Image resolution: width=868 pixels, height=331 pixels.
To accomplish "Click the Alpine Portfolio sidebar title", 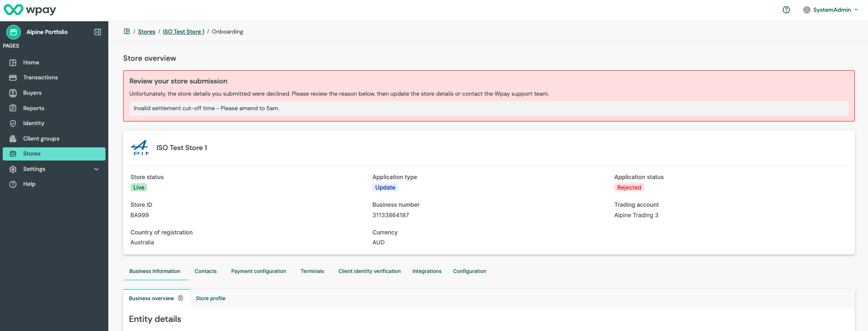I will click(x=47, y=32).
